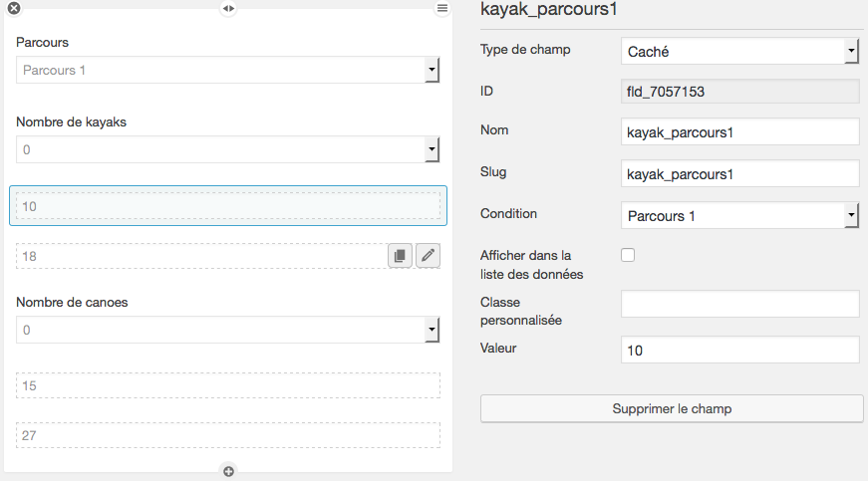Open the Type de champ dropdown
868x481 pixels.
[x=740, y=52]
